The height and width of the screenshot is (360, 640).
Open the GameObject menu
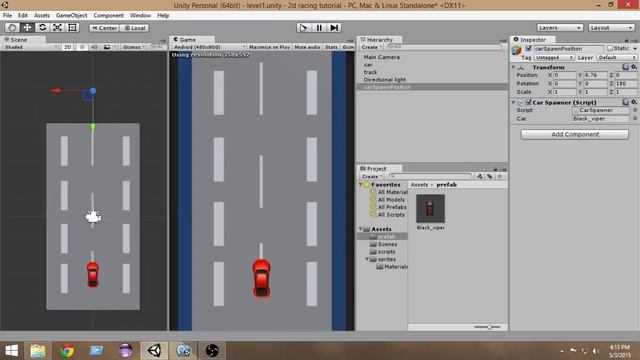71,15
